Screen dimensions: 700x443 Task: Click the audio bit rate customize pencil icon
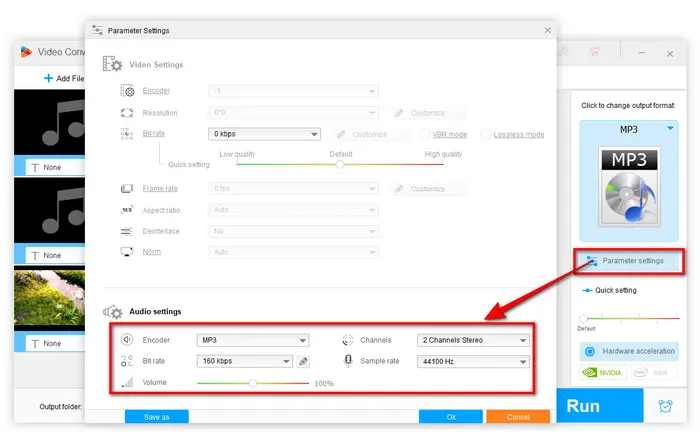[304, 361]
